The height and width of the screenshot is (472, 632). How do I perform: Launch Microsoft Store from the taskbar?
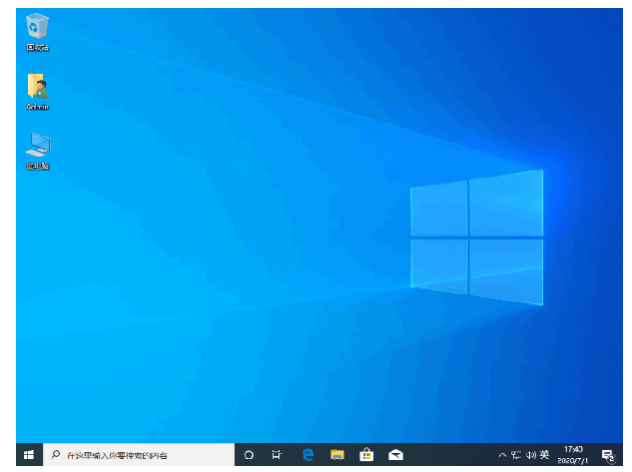click(x=367, y=455)
